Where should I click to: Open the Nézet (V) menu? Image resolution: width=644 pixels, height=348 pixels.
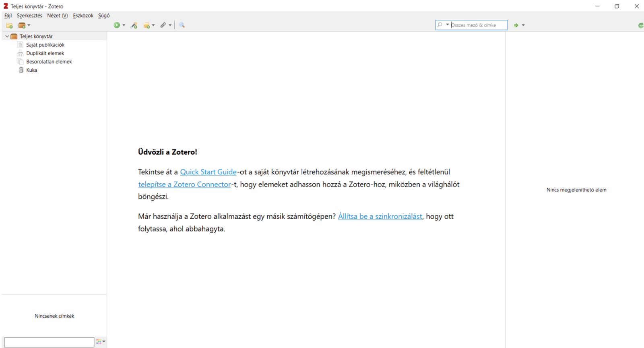pyautogui.click(x=57, y=16)
